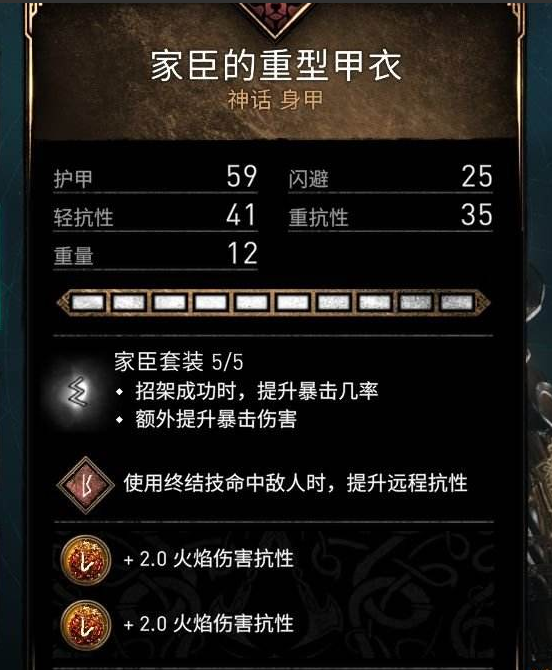Image resolution: width=552 pixels, height=670 pixels.
Task: Click the red diamond perk rune icon
Action: pyautogui.click(x=85, y=485)
